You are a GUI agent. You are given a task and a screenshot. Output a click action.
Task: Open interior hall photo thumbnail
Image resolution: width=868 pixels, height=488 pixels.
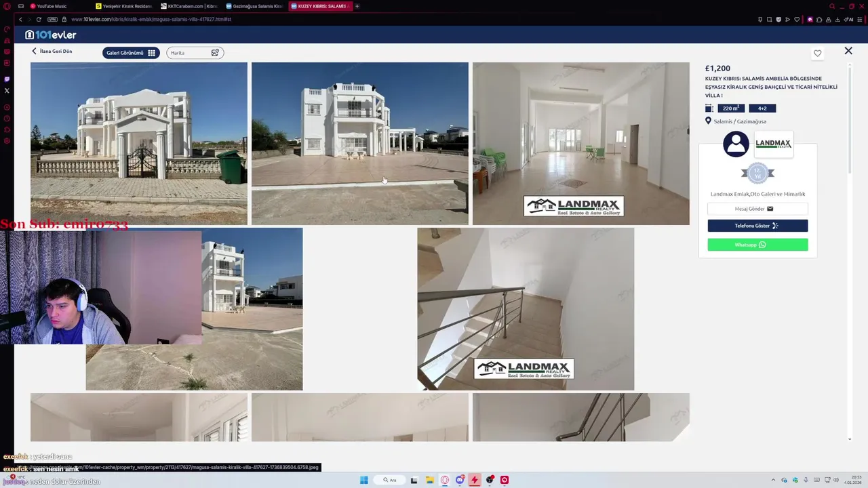tap(581, 144)
